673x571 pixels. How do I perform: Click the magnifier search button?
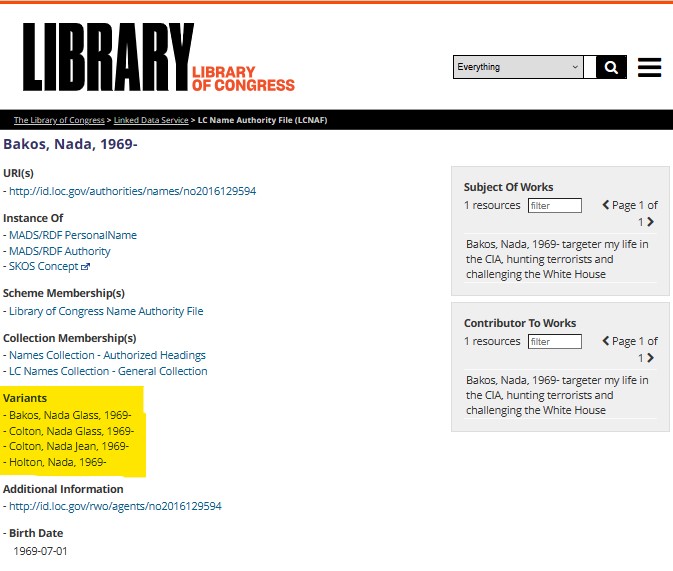pos(611,67)
